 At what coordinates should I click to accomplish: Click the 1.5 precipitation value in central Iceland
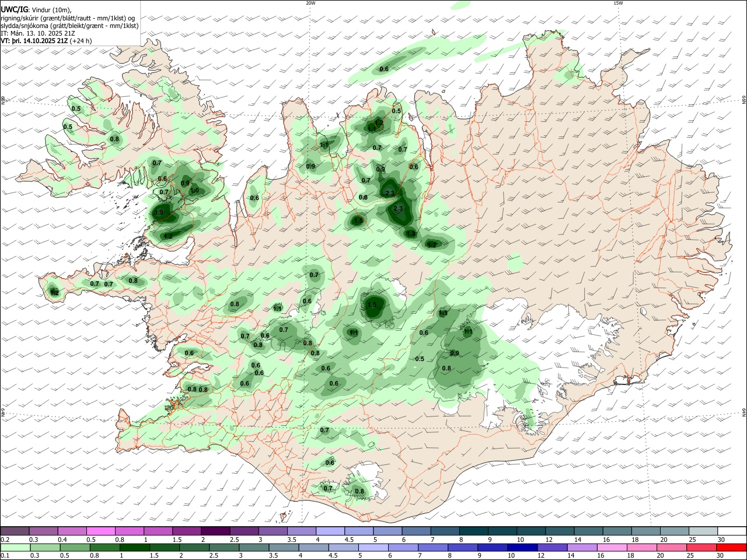(372, 304)
